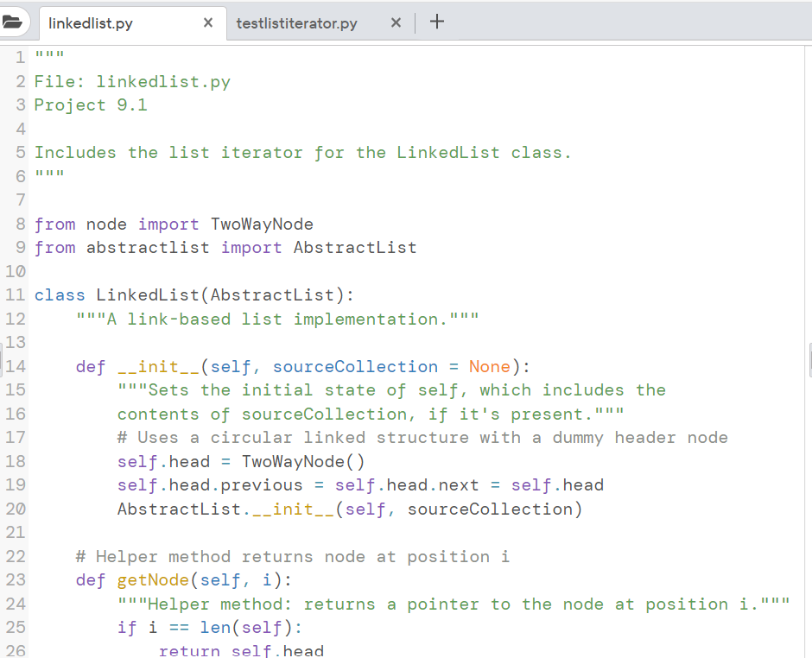Image resolution: width=812 pixels, height=658 pixels.
Task: Click the vertical scrollbar on the right edge
Action: coord(808,363)
